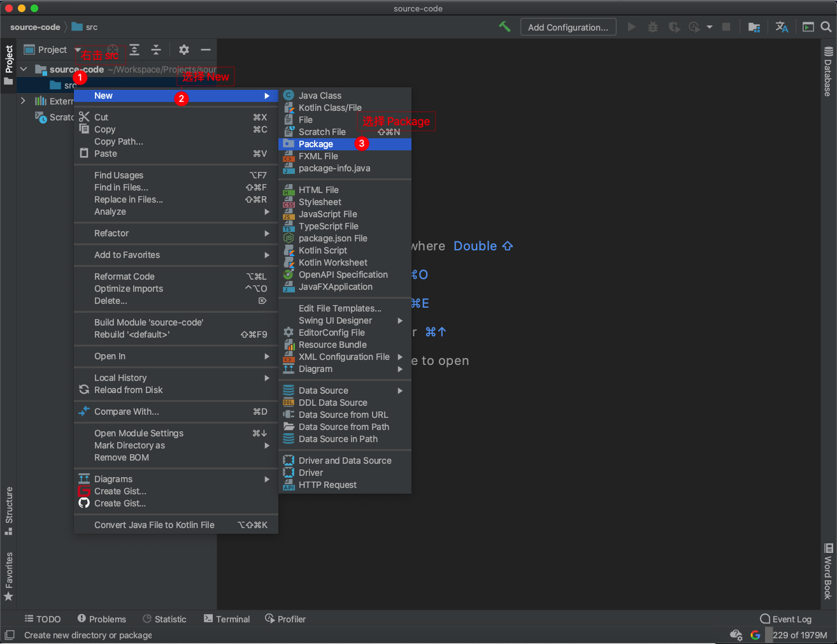Open the Add Configuration dropdown
Screen dimensions: 837x644
pyautogui.click(x=568, y=27)
